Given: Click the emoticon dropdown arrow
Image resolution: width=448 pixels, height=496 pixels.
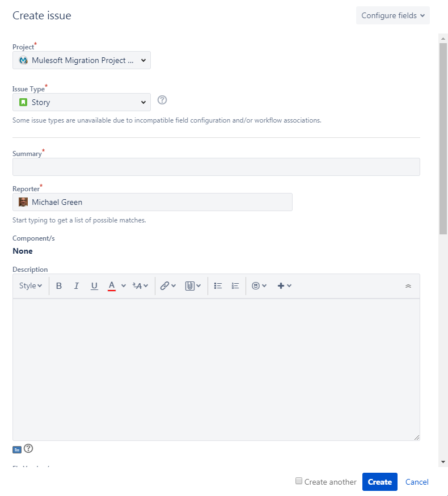Looking at the screenshot, I should (264, 286).
